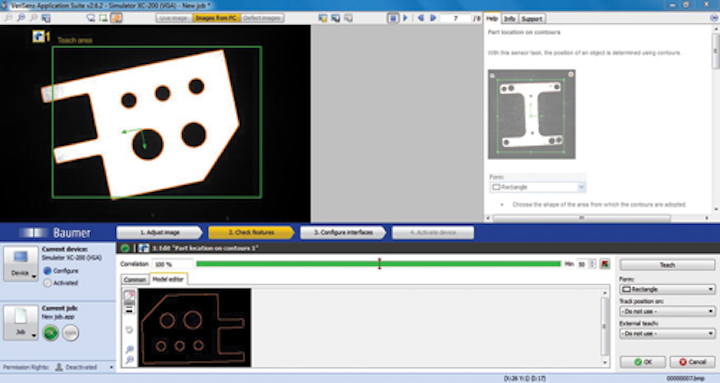Viewport: 720px width, 383px height.
Task: Click the play button in image navigation
Action: click(x=405, y=18)
